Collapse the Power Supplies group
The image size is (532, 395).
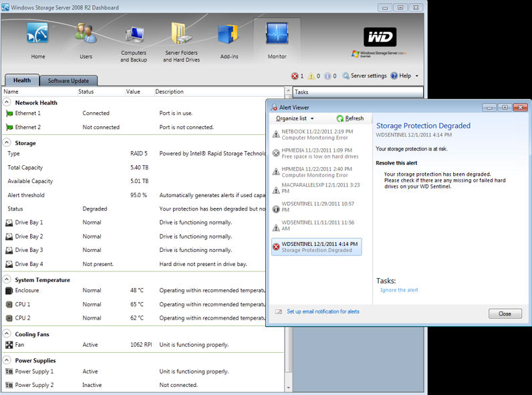(7, 360)
